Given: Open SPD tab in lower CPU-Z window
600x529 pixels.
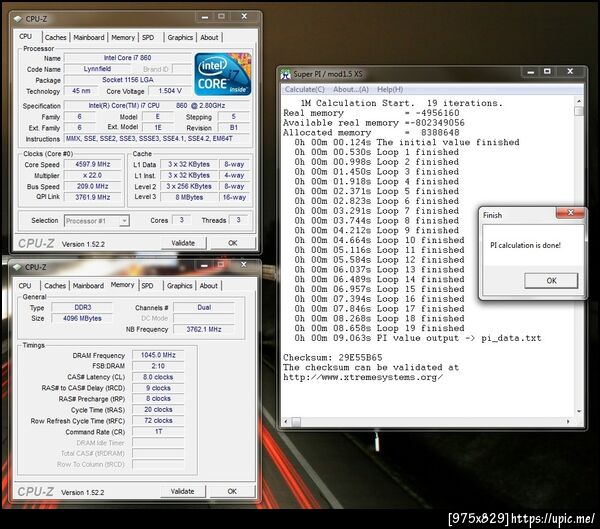Looking at the screenshot, I should (x=147, y=286).
